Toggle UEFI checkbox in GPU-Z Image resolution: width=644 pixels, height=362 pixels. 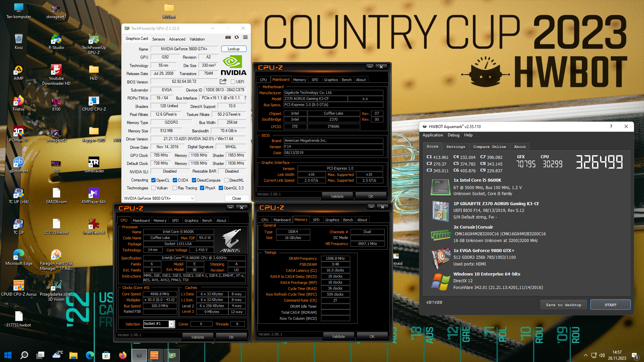click(x=233, y=81)
